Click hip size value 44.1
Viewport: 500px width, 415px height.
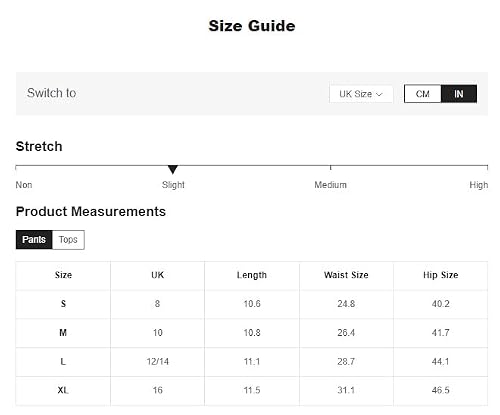click(440, 362)
